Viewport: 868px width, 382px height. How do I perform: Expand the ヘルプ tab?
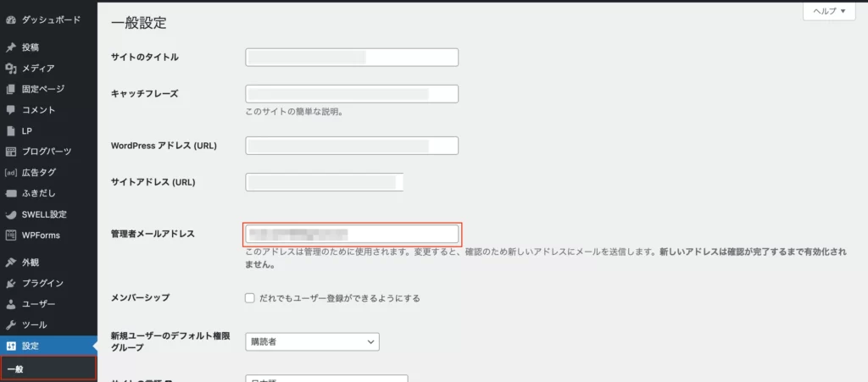pos(829,11)
